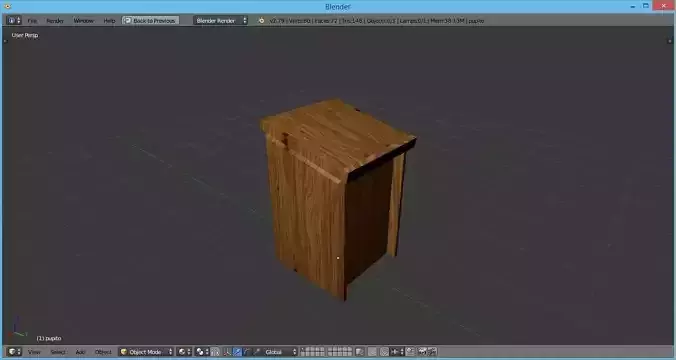The image size is (676, 360).
Task: Open the View menu in 3D header
Action: (x=34, y=352)
